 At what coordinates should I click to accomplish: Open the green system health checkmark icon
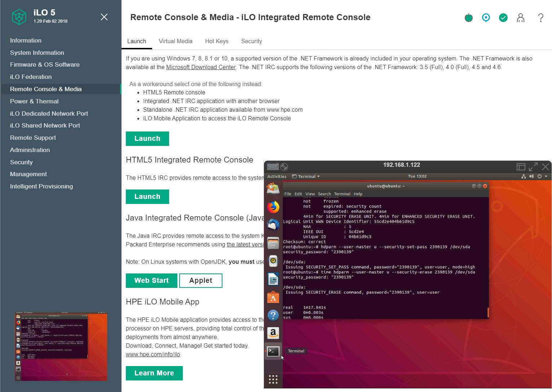tap(503, 17)
